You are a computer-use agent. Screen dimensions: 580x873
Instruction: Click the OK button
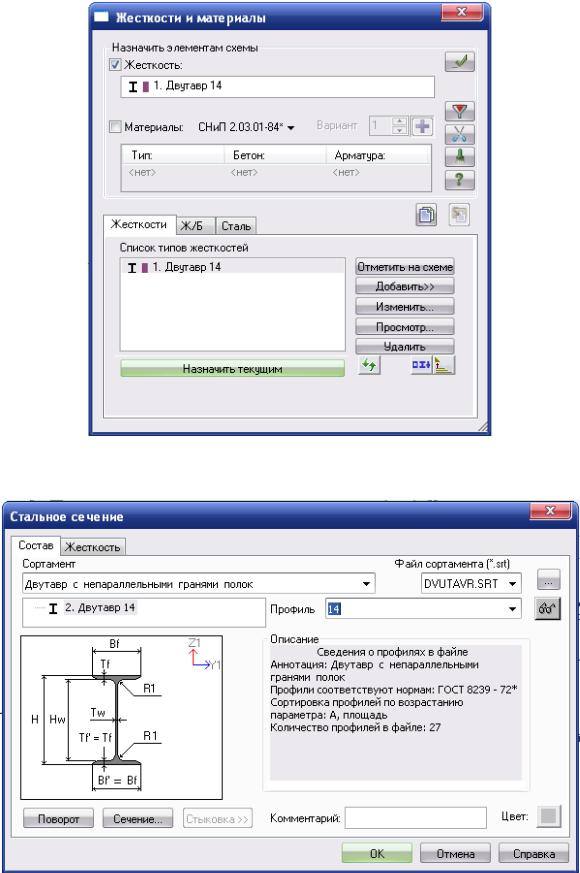tap(377, 854)
